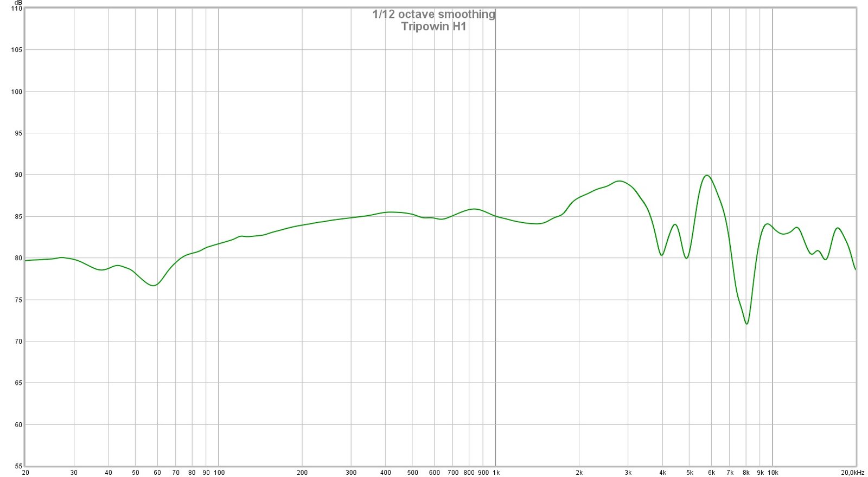
Task: Click the 75 dB vertical axis label
Action: pos(18,300)
